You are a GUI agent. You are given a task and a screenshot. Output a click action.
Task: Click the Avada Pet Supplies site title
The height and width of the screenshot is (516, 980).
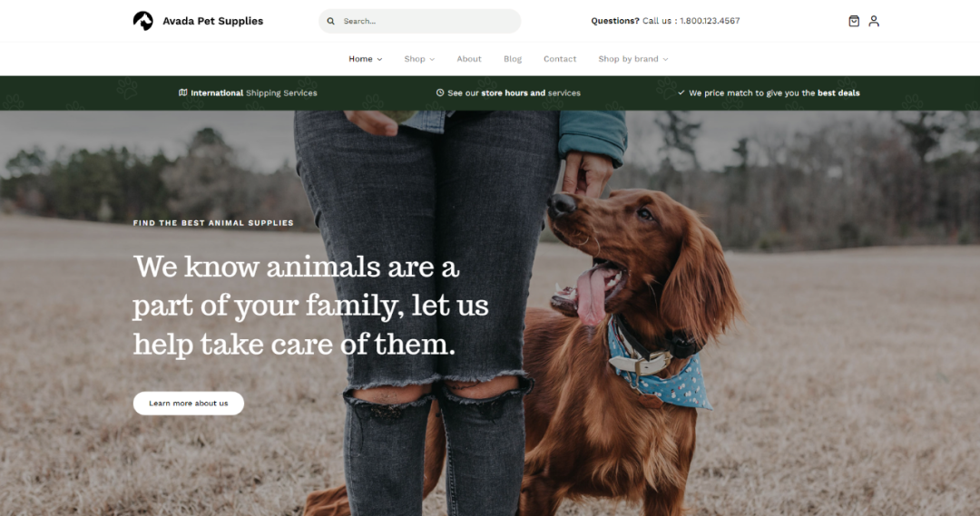212,21
